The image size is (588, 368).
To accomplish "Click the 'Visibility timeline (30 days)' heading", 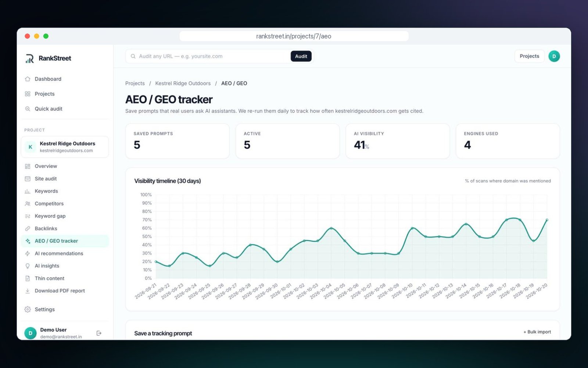I will pyautogui.click(x=168, y=181).
